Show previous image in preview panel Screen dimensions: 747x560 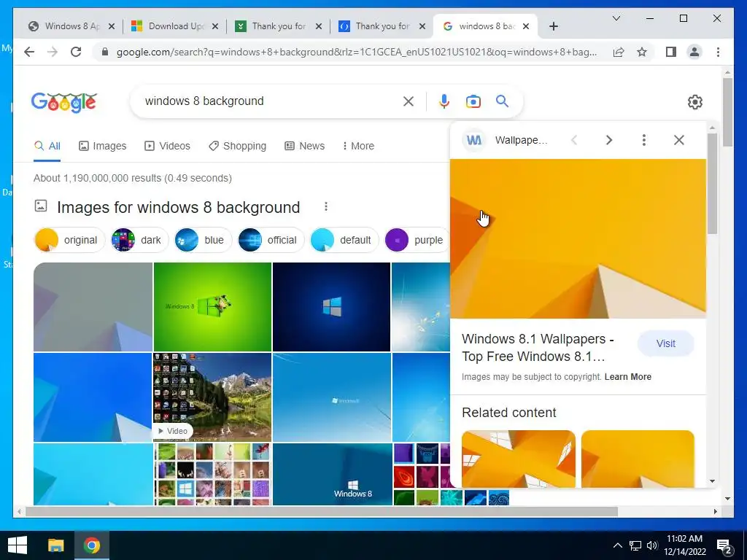point(575,140)
